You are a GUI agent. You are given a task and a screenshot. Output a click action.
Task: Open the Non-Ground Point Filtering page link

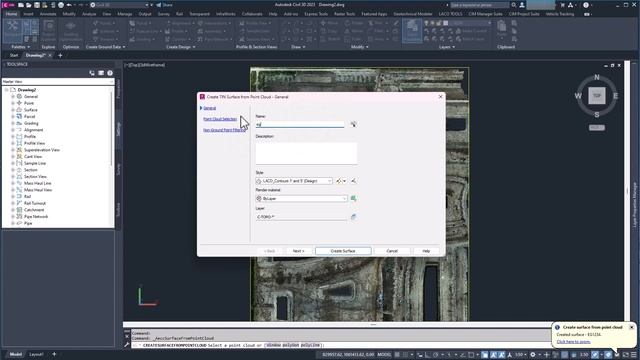click(224, 130)
